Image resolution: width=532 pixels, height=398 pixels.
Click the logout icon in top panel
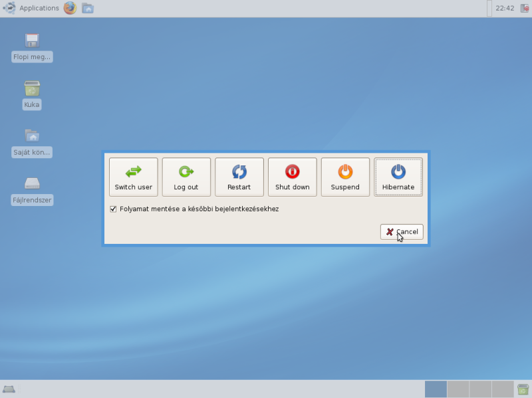point(524,8)
